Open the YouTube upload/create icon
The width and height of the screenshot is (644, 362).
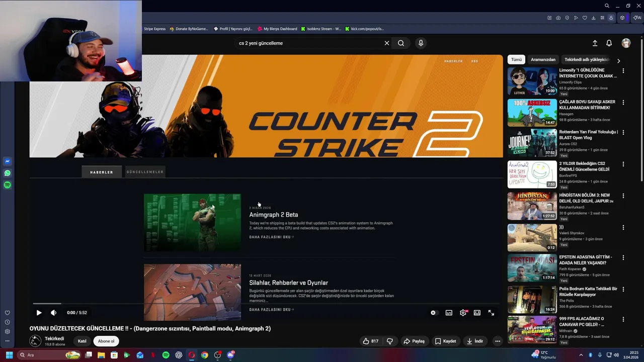pyautogui.click(x=595, y=43)
